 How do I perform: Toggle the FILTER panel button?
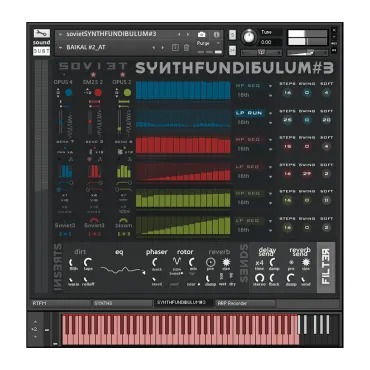click(x=326, y=267)
